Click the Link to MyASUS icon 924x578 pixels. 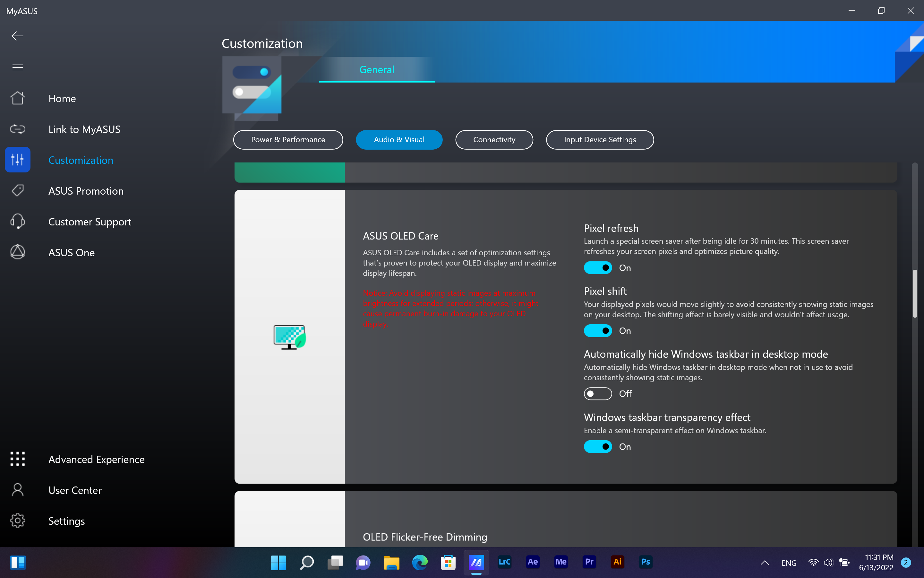pos(18,129)
